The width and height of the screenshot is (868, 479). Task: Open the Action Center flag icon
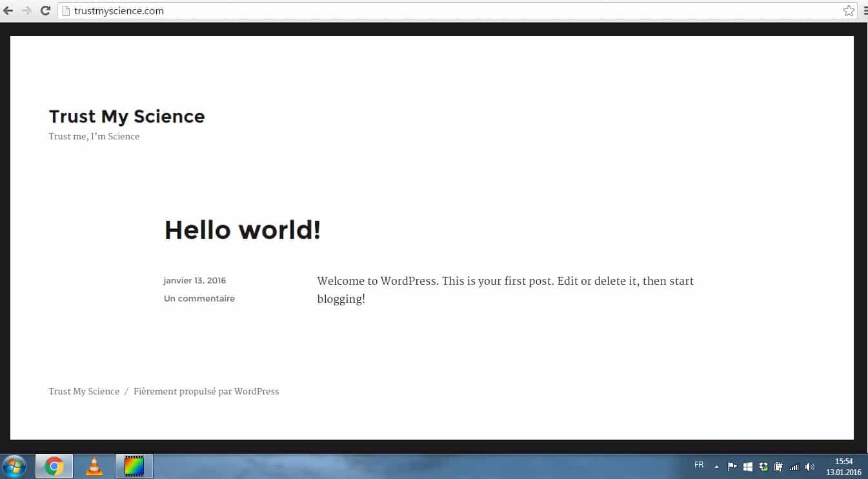click(732, 466)
